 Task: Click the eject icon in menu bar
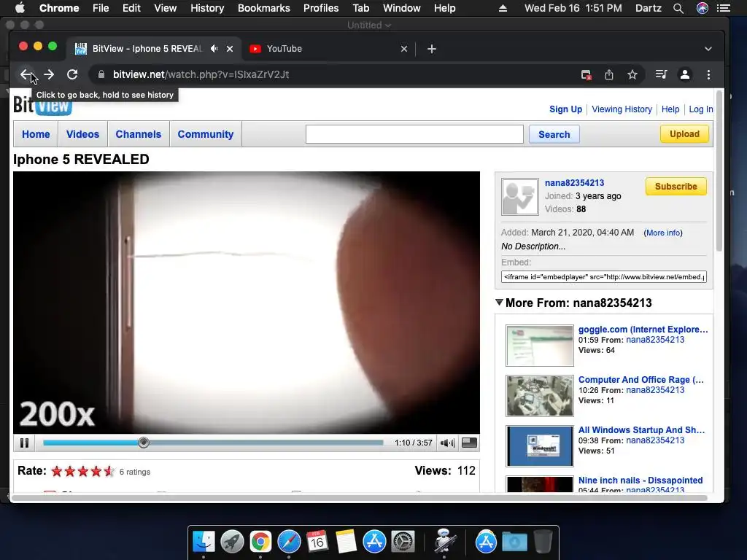[x=503, y=8]
